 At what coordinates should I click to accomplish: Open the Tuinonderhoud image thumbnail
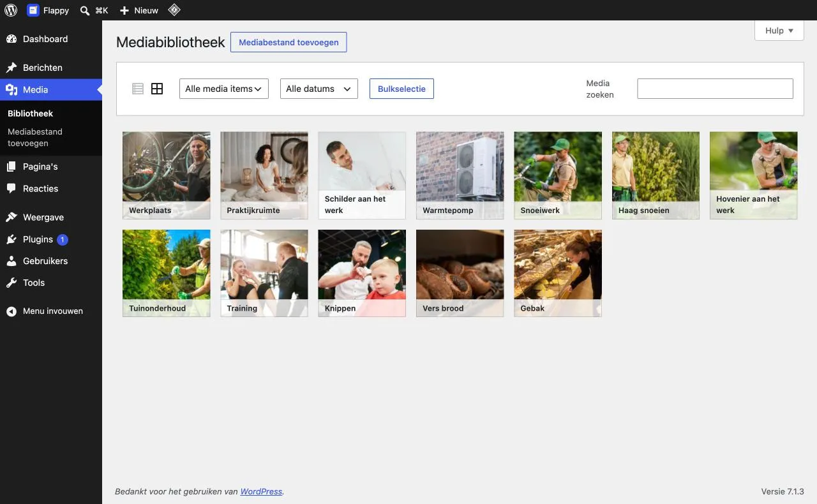(166, 273)
